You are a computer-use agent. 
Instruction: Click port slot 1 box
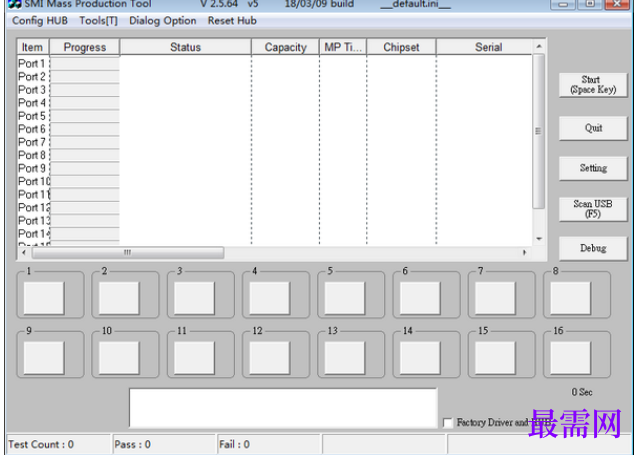coord(44,298)
